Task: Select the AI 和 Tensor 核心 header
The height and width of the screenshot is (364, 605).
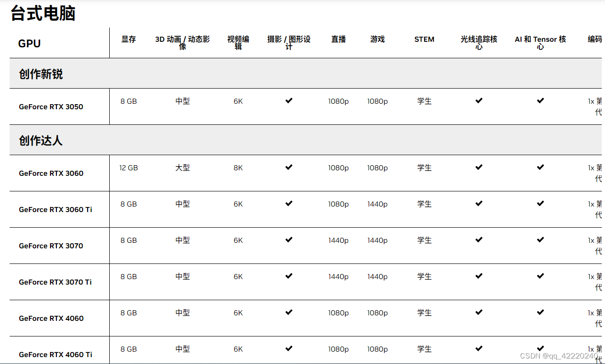Action: coord(540,43)
